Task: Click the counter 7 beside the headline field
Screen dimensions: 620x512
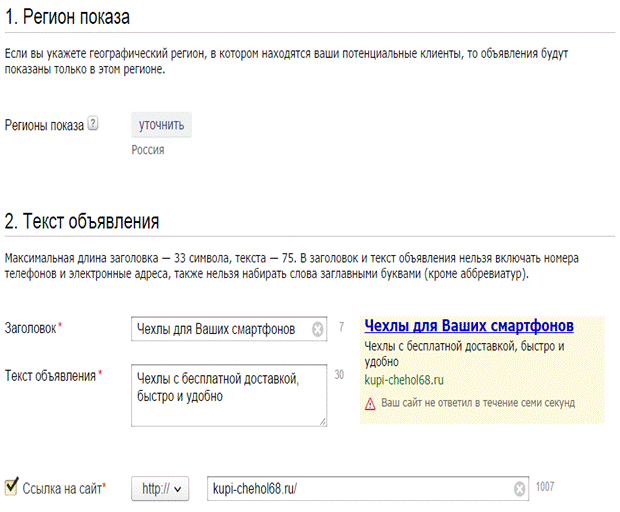Action: tap(341, 327)
